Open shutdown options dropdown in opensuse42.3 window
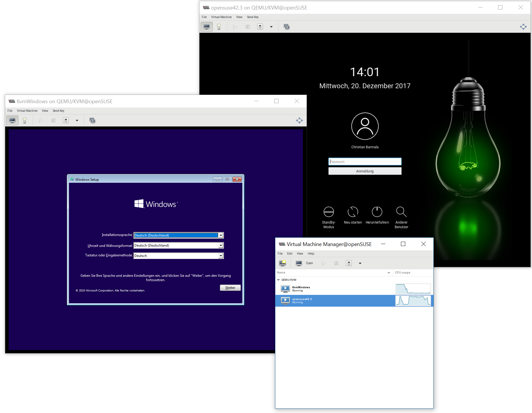The image size is (532, 413). pos(271,27)
